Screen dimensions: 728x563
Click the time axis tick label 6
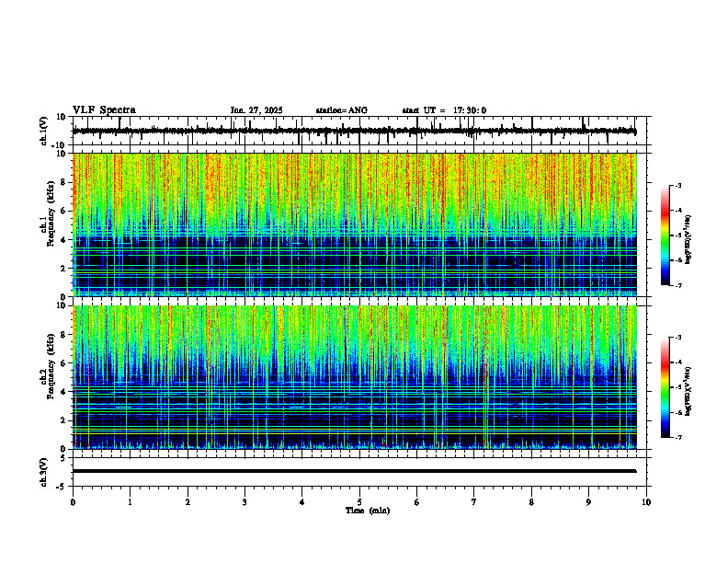[417, 502]
